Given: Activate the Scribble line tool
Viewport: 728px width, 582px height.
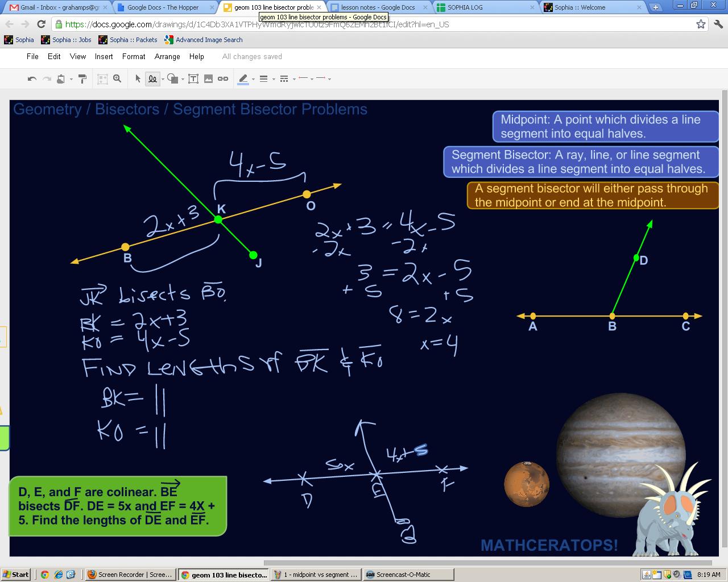Looking at the screenshot, I should (152, 79).
